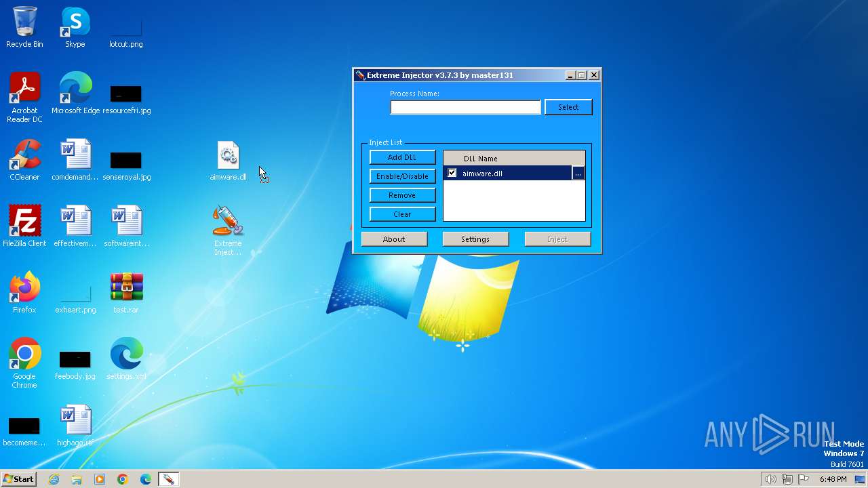Switch to Extreme Injector taskbar button
The width and height of the screenshot is (868, 488).
[x=168, y=479]
